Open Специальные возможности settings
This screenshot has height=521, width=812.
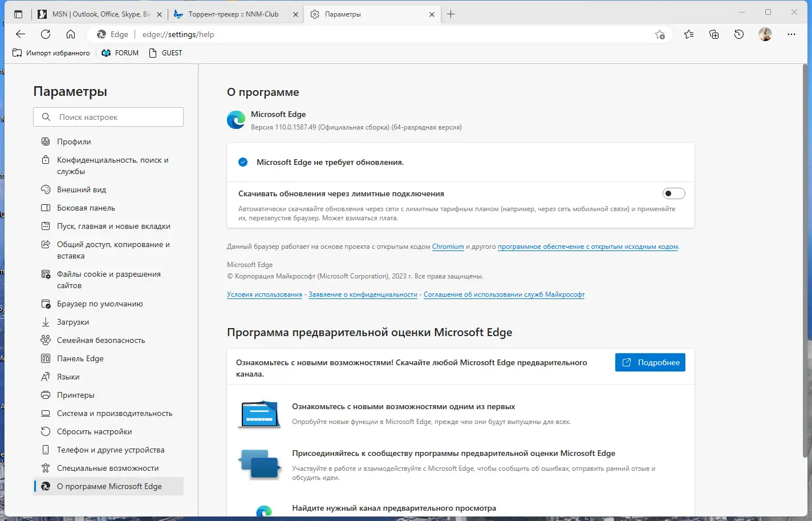(108, 468)
